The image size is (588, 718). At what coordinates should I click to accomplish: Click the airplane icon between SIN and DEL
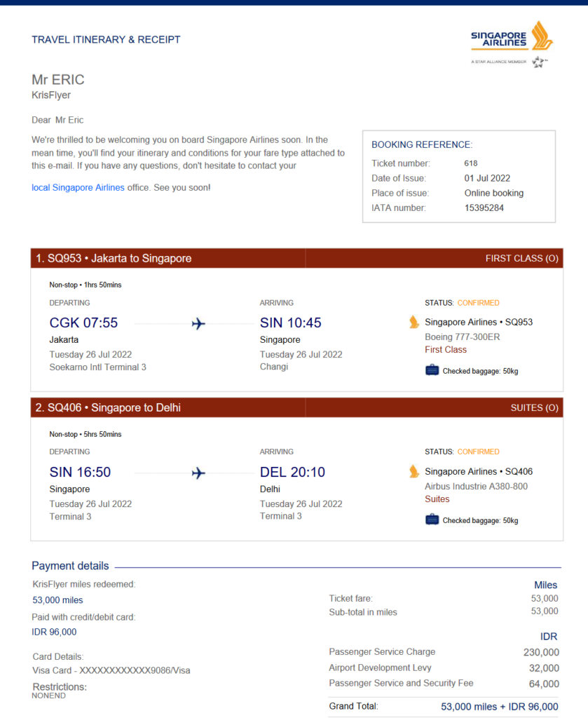198,473
